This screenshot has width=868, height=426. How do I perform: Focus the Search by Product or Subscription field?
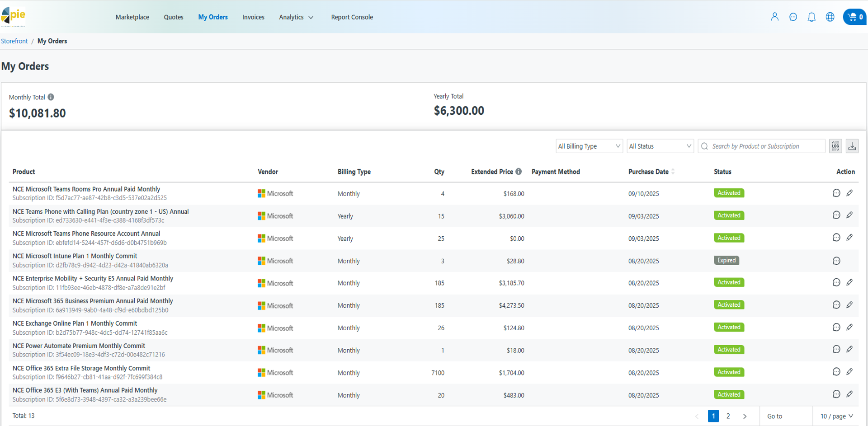[762, 146]
